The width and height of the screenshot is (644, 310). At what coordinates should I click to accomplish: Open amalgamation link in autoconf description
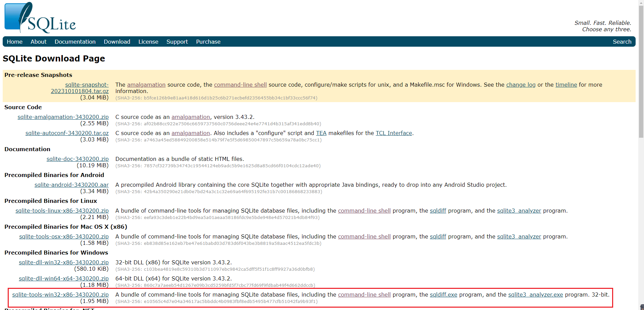tap(191, 133)
